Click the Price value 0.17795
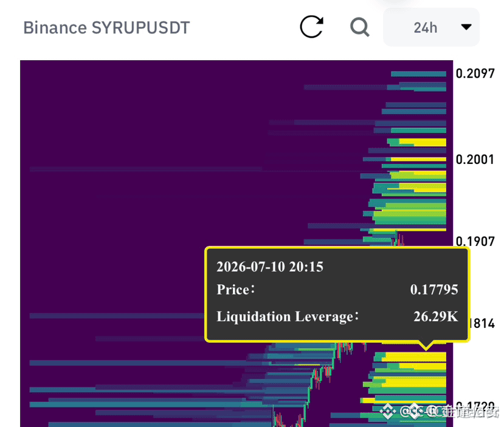Viewport: 504px width, 427px height. (x=434, y=290)
